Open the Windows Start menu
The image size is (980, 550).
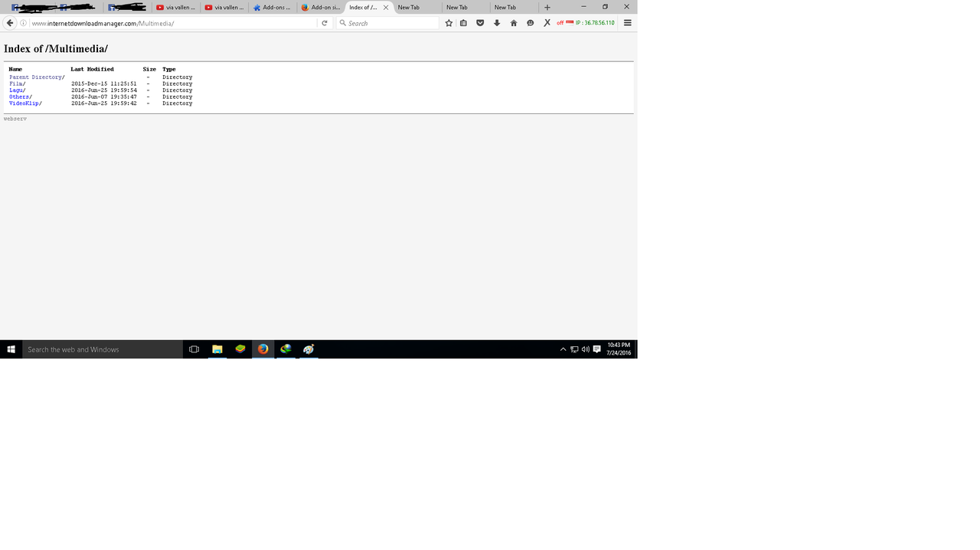pos(11,349)
